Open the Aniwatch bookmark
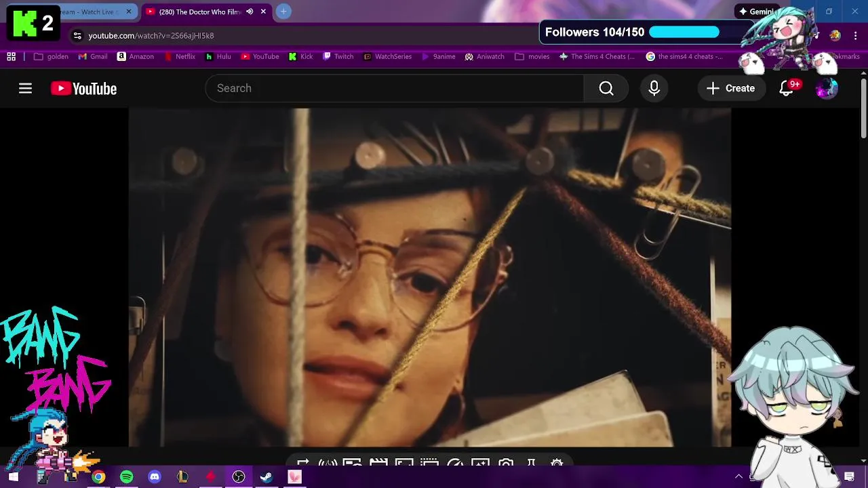 pyautogui.click(x=484, y=56)
